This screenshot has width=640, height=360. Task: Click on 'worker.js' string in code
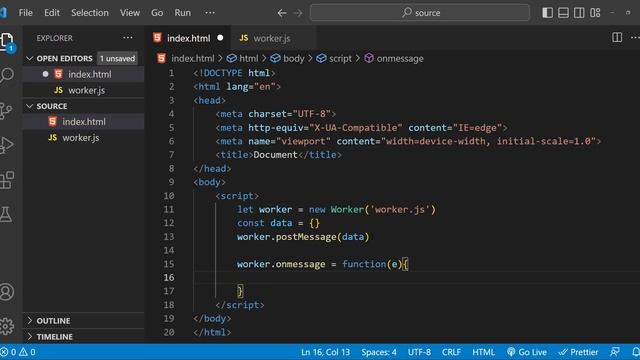(x=400, y=209)
